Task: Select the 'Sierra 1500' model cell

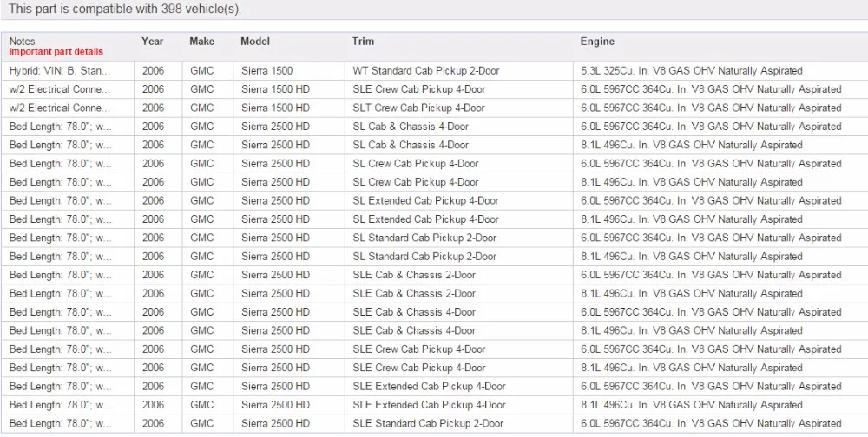Action: click(x=266, y=71)
